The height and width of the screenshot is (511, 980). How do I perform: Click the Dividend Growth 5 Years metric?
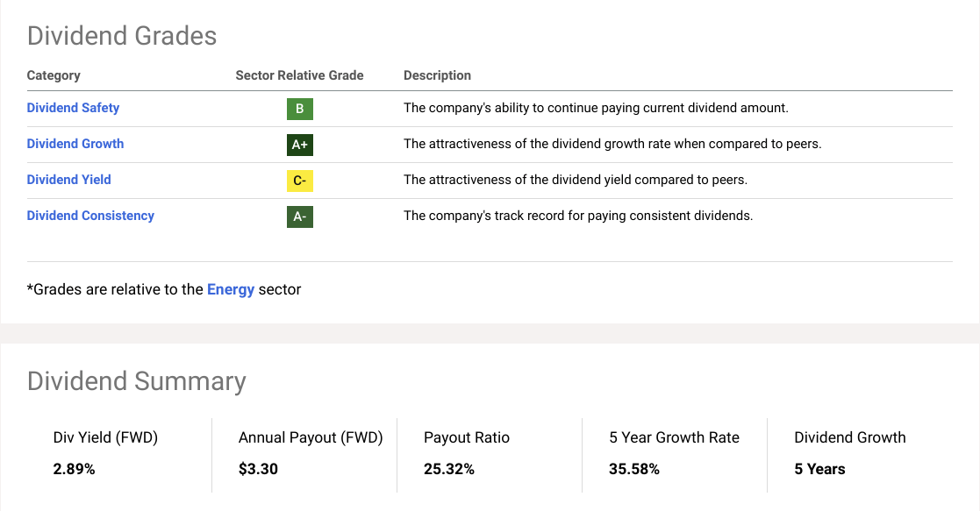click(x=849, y=437)
